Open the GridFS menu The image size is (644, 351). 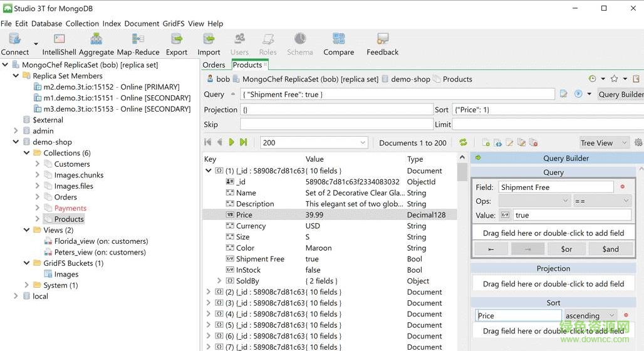pyautogui.click(x=174, y=23)
